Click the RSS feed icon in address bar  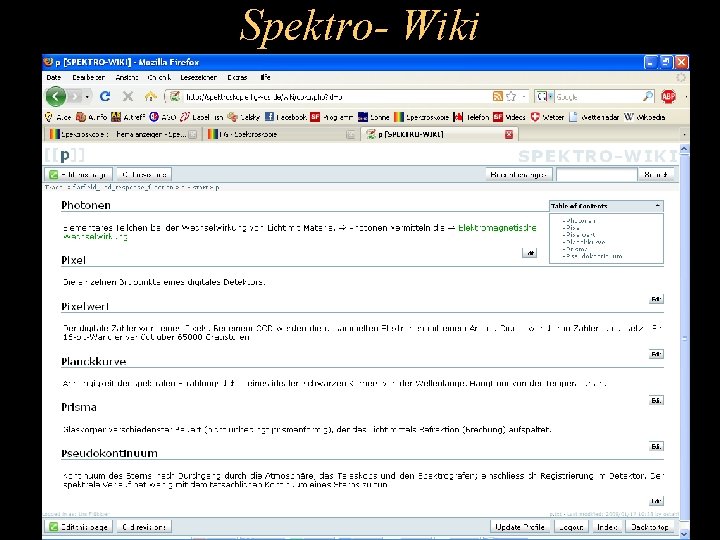tap(498, 96)
